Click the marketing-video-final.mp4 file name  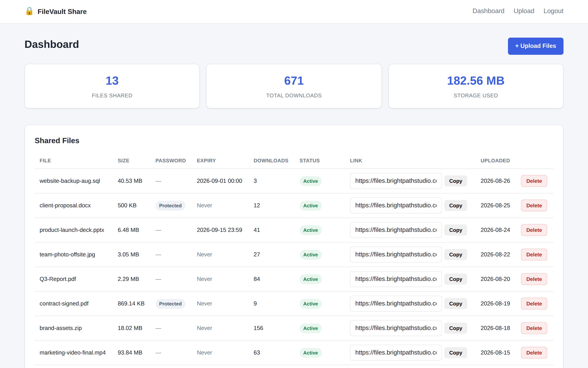tap(72, 353)
